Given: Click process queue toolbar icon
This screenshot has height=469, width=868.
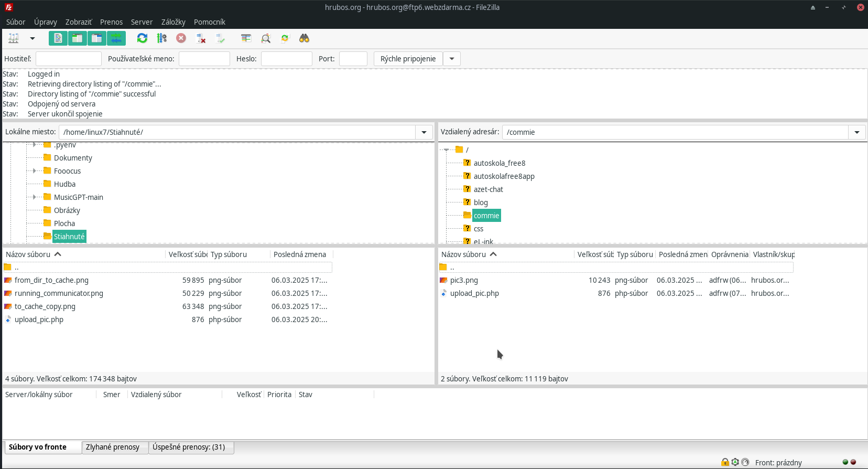Looking at the screenshot, I should click(x=162, y=38).
